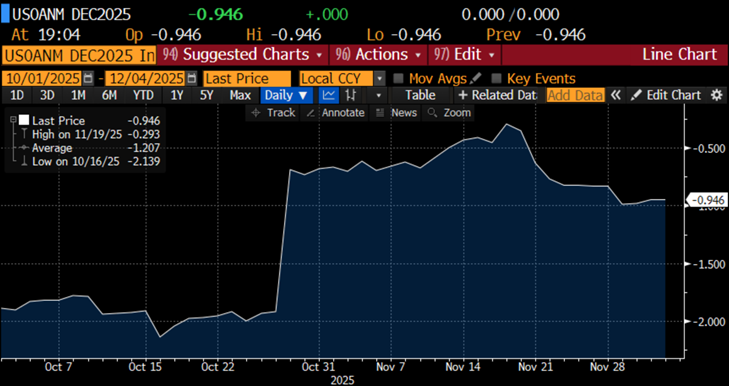Select the line chart type icon
This screenshot has height=386, width=729.
(329, 95)
